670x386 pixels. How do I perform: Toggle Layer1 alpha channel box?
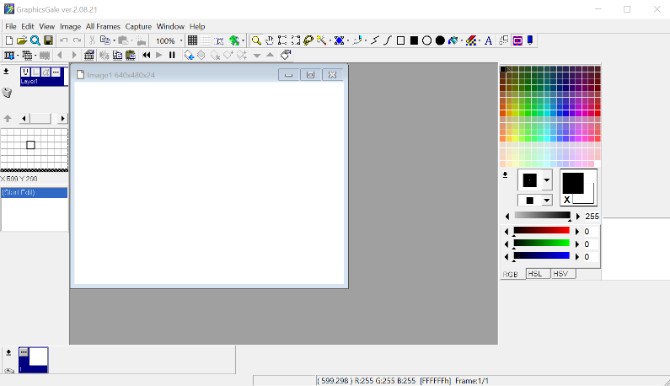pos(46,72)
